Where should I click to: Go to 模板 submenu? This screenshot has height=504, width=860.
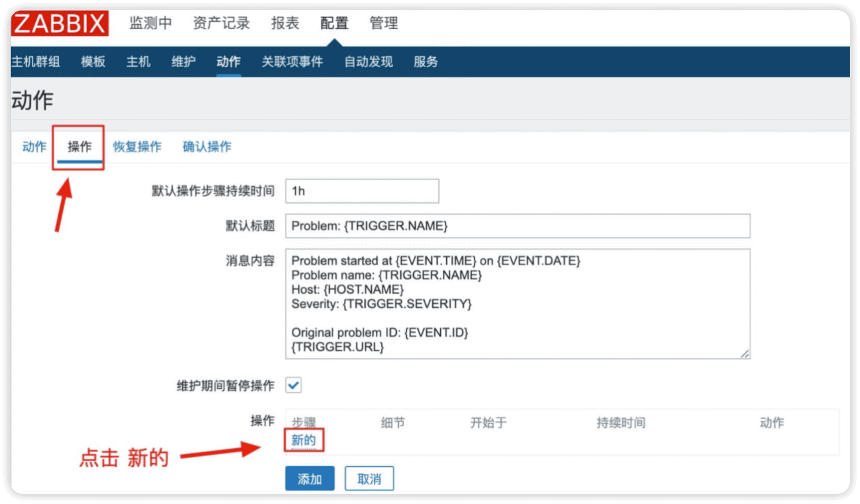pyautogui.click(x=93, y=62)
